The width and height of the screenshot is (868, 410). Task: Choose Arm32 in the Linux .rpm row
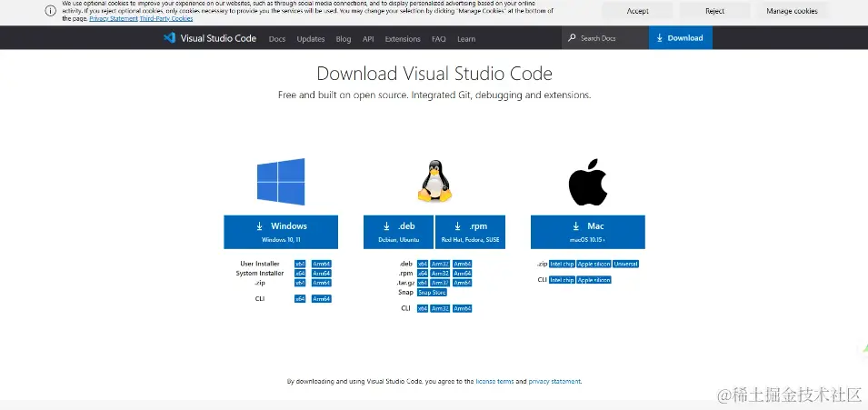[x=440, y=274]
